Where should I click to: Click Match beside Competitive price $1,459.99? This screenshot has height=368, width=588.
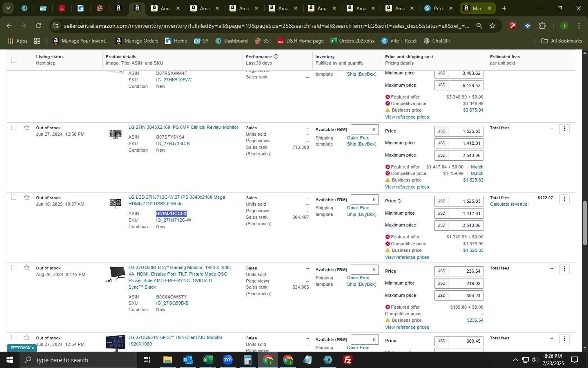(477, 173)
